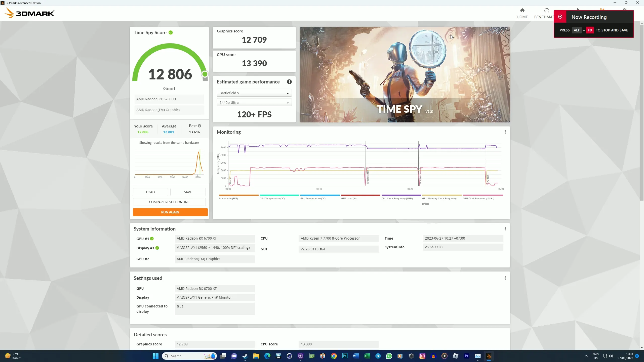This screenshot has height=362, width=644.
Task: Click the GUI version 'v2.26.8113 s64'
Action: tap(339, 249)
